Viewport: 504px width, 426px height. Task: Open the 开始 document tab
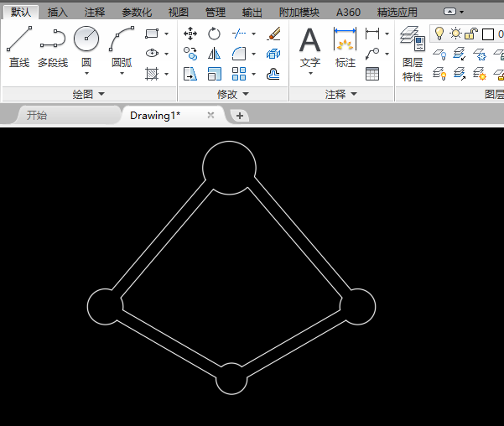37,115
